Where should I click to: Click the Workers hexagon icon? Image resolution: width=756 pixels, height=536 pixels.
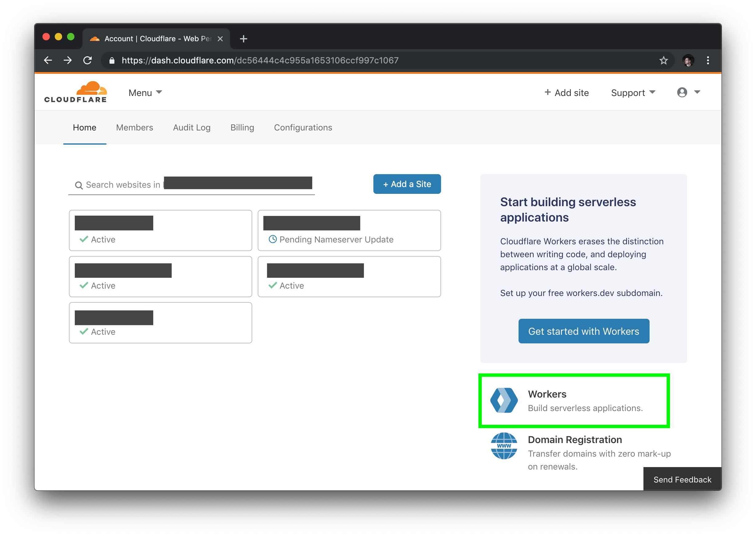504,400
